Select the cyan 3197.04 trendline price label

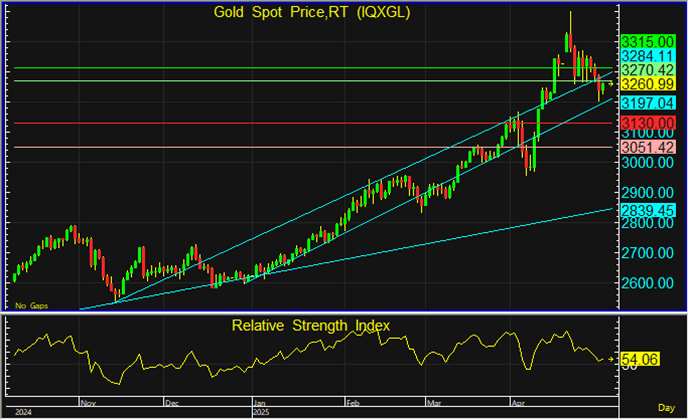point(647,103)
